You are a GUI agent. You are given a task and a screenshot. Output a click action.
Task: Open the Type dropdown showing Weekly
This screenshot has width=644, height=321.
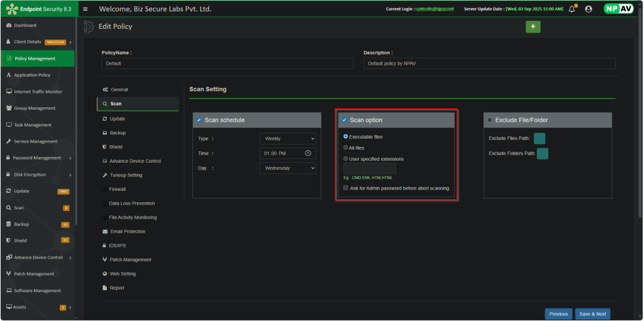[x=287, y=139]
